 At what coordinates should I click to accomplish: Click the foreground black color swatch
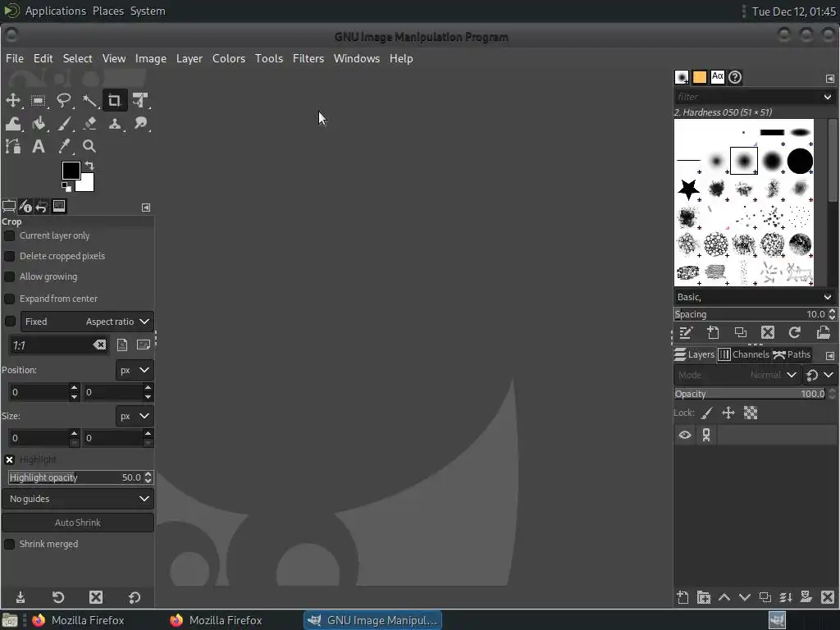(x=71, y=171)
